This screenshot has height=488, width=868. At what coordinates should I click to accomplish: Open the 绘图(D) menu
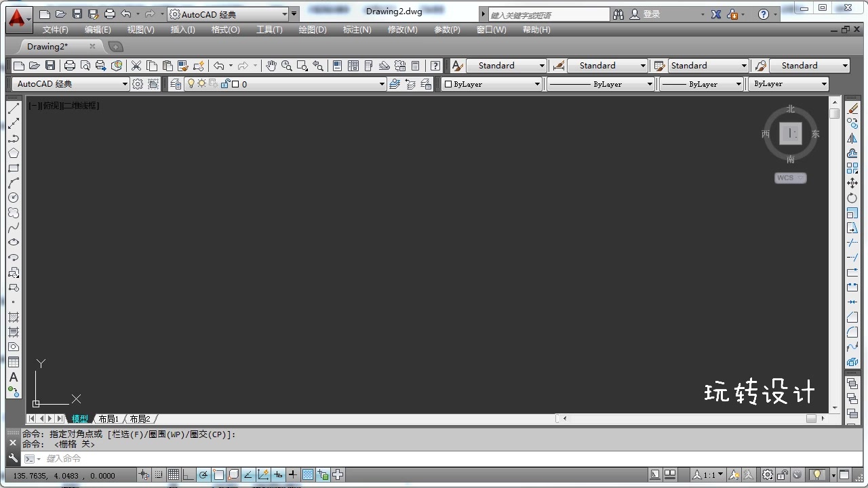click(x=313, y=30)
